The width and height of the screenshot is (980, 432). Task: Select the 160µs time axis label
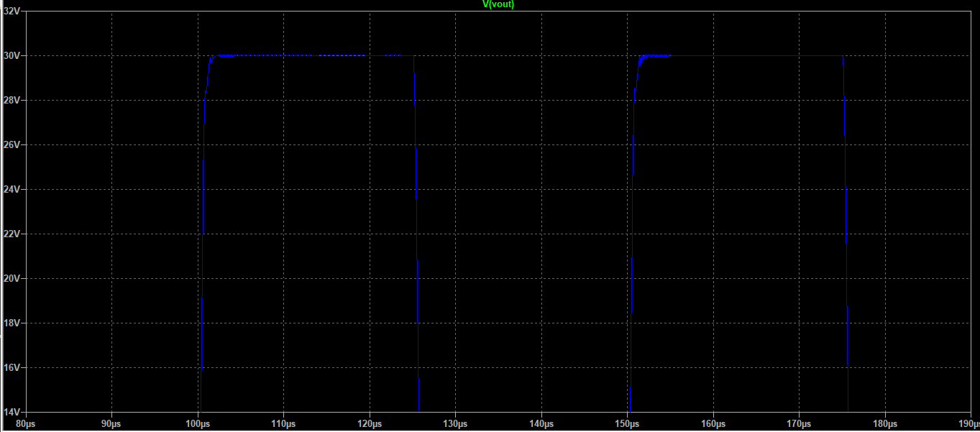[713, 423]
